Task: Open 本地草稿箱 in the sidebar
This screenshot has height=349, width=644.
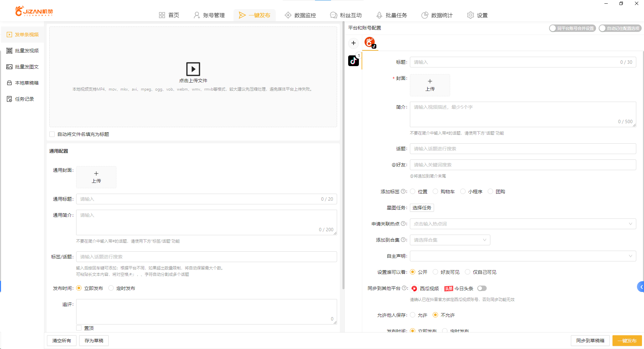Action: coord(26,83)
